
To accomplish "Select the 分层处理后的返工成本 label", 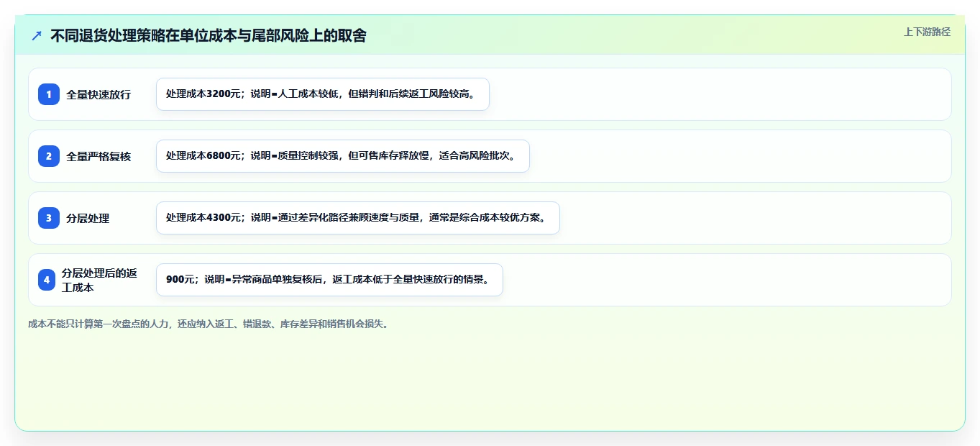I will [x=101, y=280].
